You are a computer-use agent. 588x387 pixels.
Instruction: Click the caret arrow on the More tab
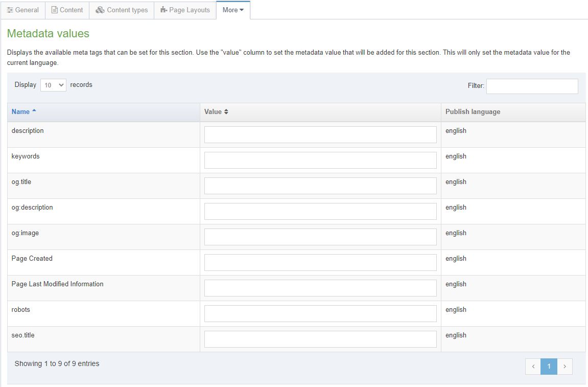tap(241, 10)
